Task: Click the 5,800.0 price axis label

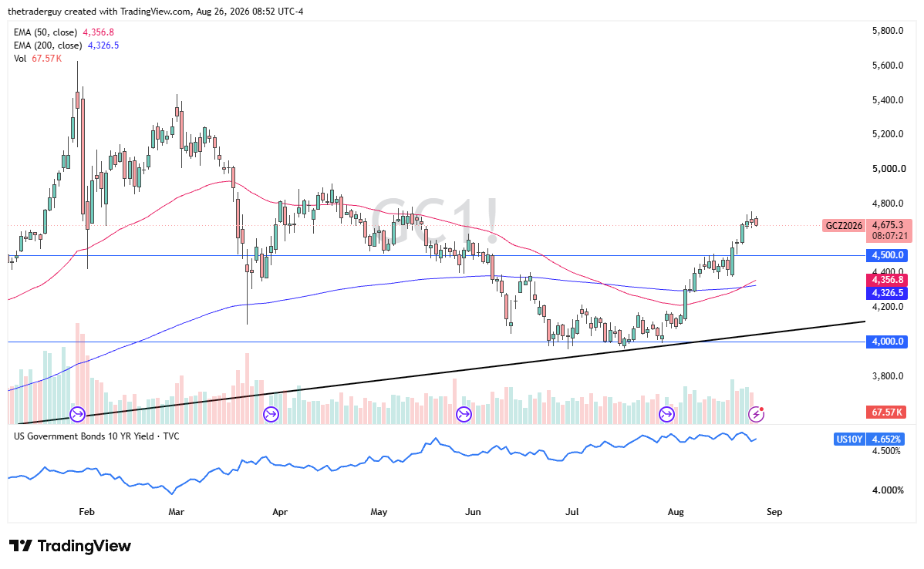Action: click(888, 31)
